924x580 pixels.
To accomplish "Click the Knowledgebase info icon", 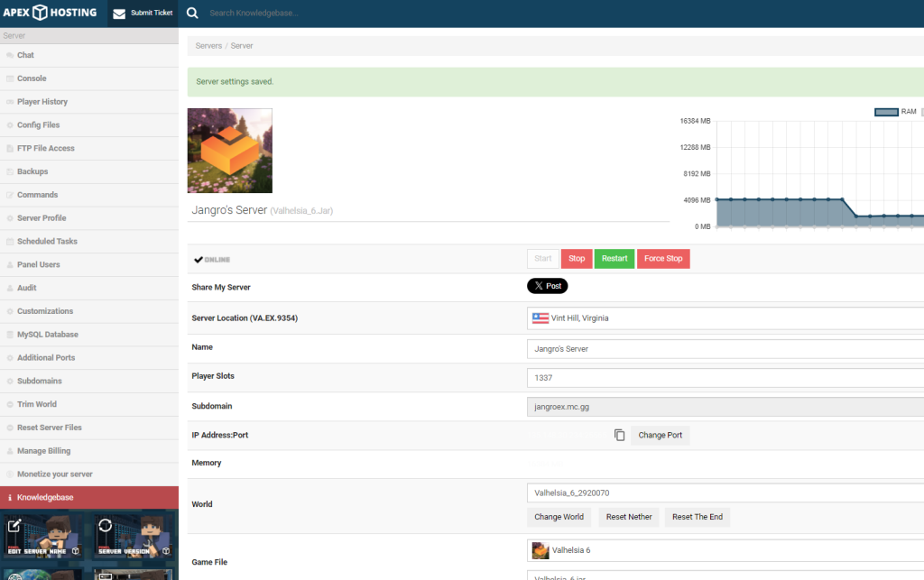I will (x=10, y=498).
